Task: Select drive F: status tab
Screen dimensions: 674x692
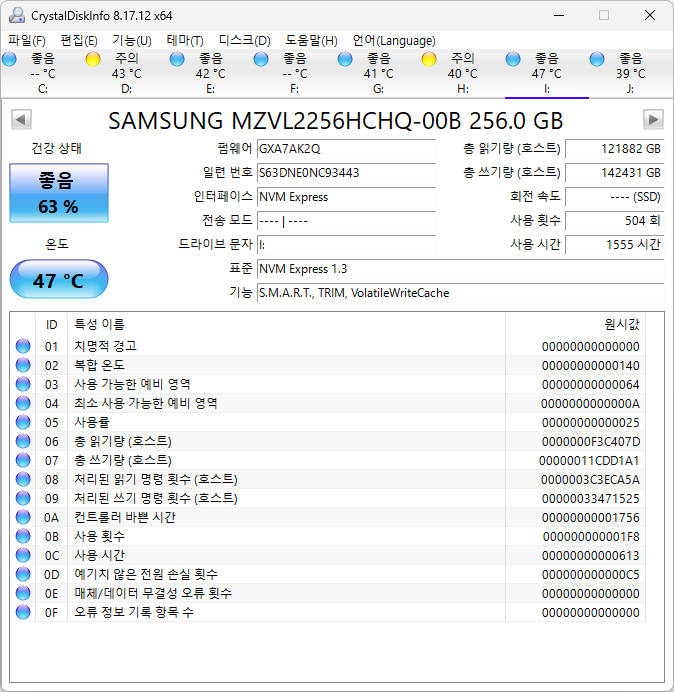Action: (x=294, y=73)
